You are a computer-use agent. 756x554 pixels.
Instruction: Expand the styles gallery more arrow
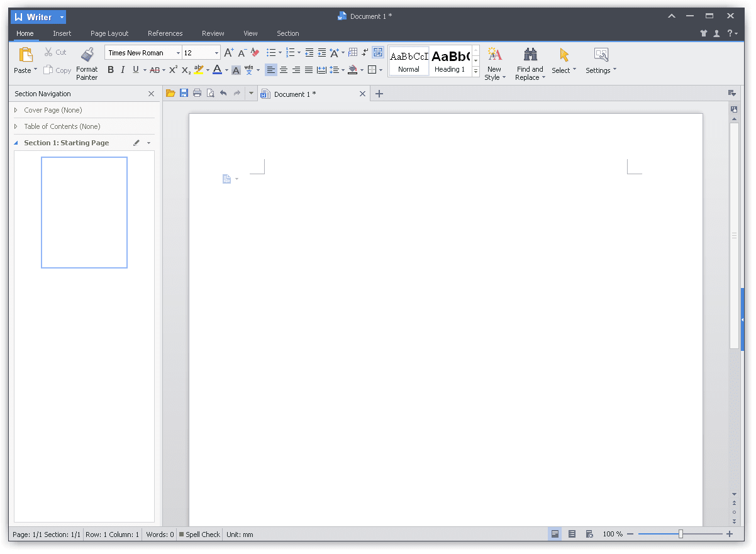pos(475,72)
